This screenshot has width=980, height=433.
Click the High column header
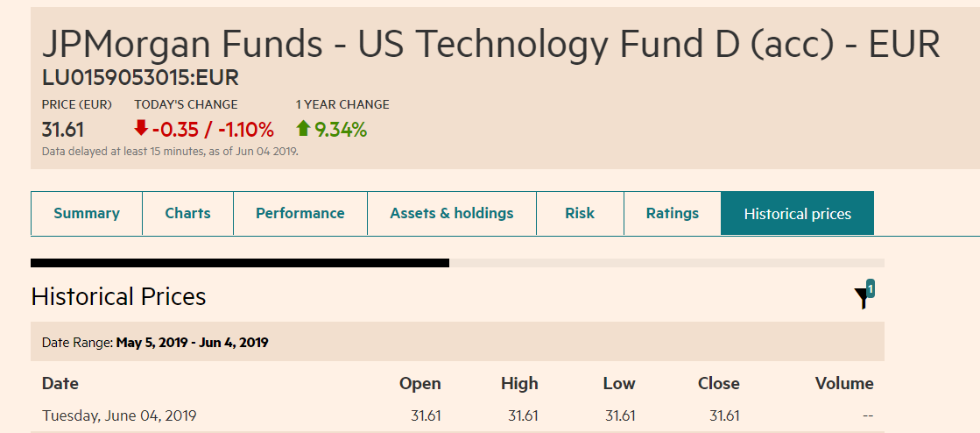coord(519,383)
